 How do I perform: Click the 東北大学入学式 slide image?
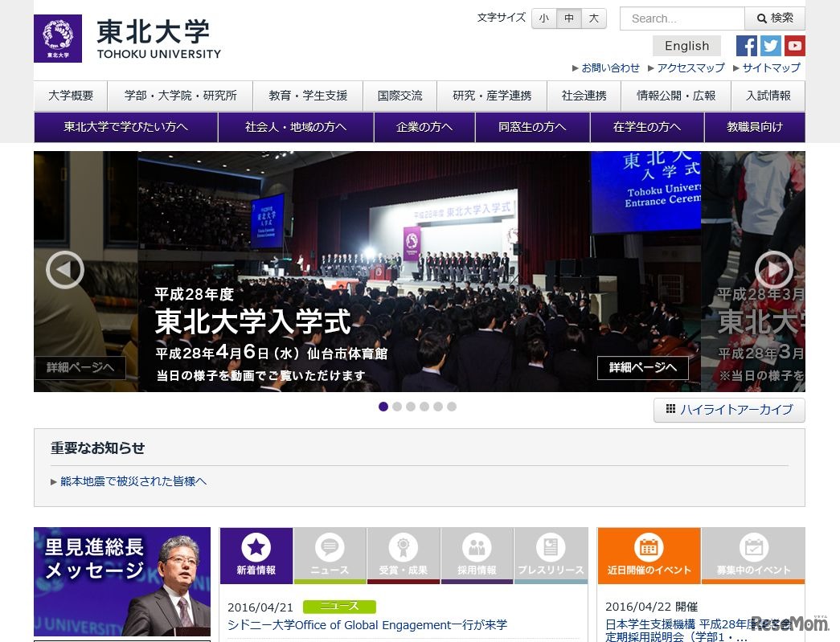pos(420,272)
